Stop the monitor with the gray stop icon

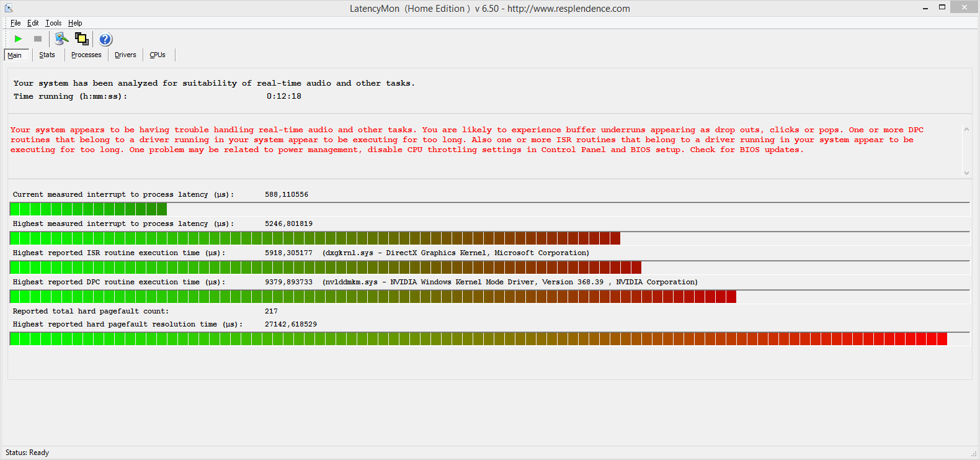(38, 39)
